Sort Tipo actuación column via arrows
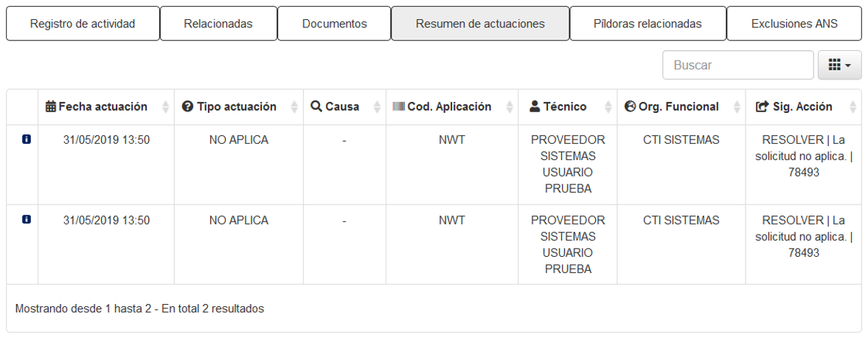868x341 pixels. tap(294, 107)
